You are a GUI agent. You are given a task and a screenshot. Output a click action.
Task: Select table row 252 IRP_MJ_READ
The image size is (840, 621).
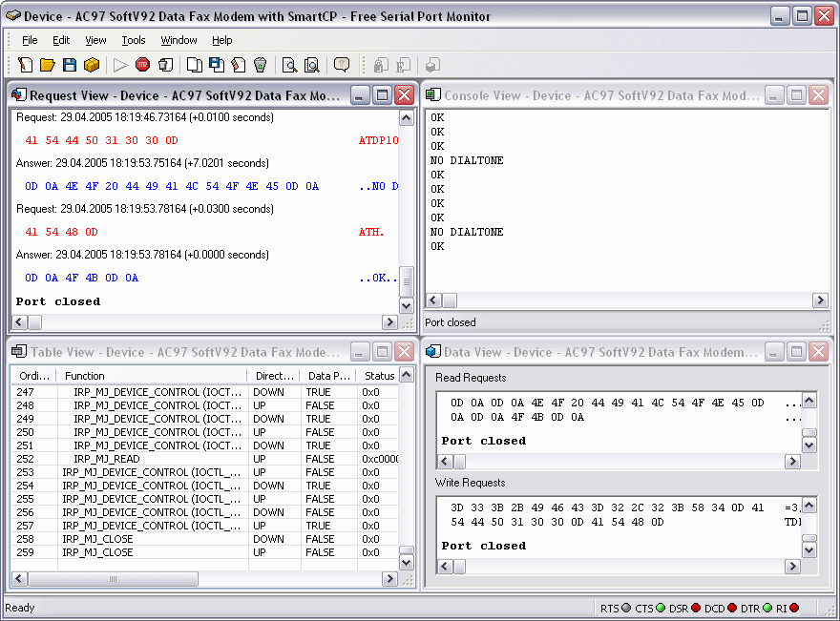point(204,459)
